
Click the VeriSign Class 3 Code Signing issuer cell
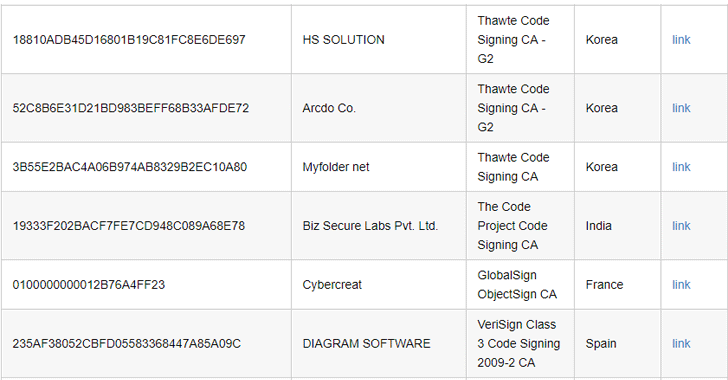pyautogui.click(x=519, y=344)
